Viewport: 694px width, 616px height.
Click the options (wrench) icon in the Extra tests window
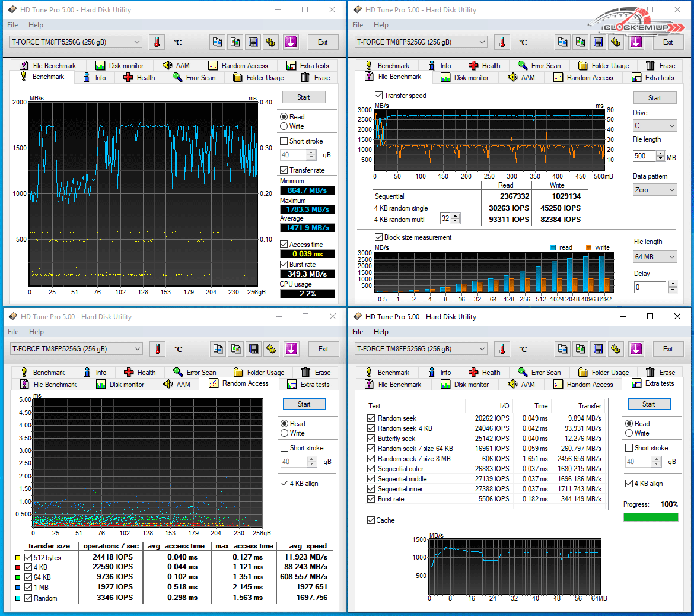coord(616,349)
